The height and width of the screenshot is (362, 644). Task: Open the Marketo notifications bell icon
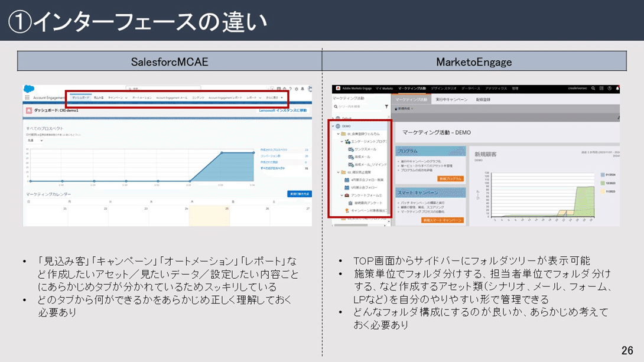pyautogui.click(x=617, y=89)
